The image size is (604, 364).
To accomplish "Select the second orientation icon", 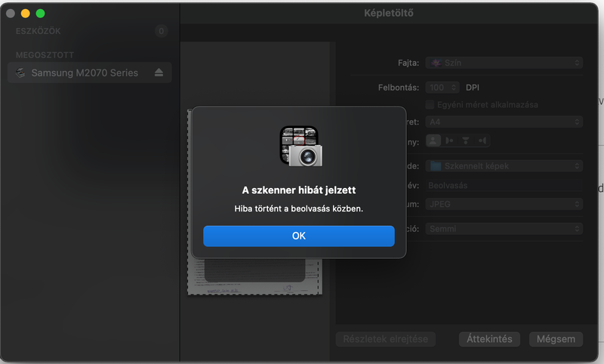I will pos(450,140).
